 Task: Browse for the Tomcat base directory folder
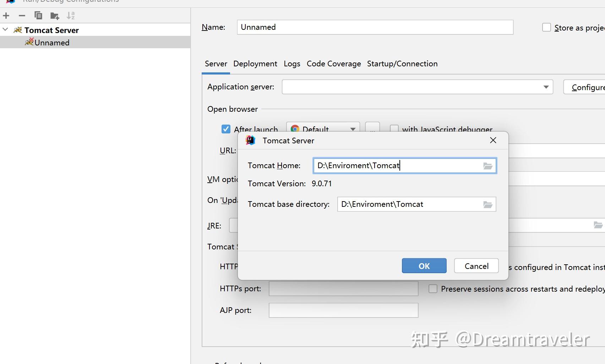point(488,204)
